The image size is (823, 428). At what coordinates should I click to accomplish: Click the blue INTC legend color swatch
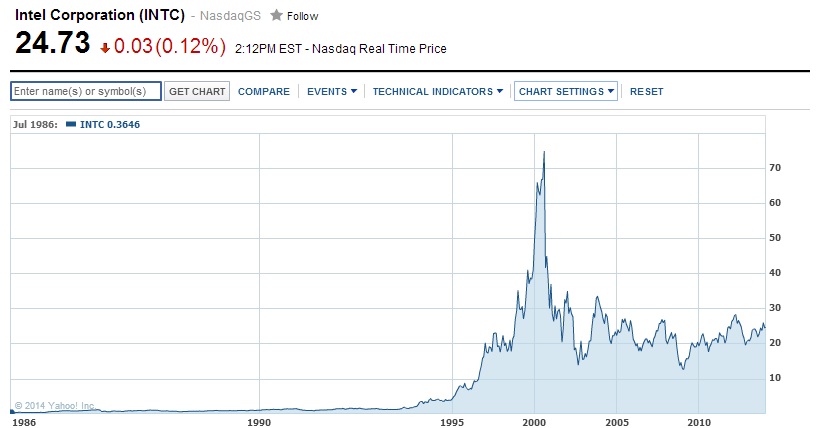tap(71, 124)
